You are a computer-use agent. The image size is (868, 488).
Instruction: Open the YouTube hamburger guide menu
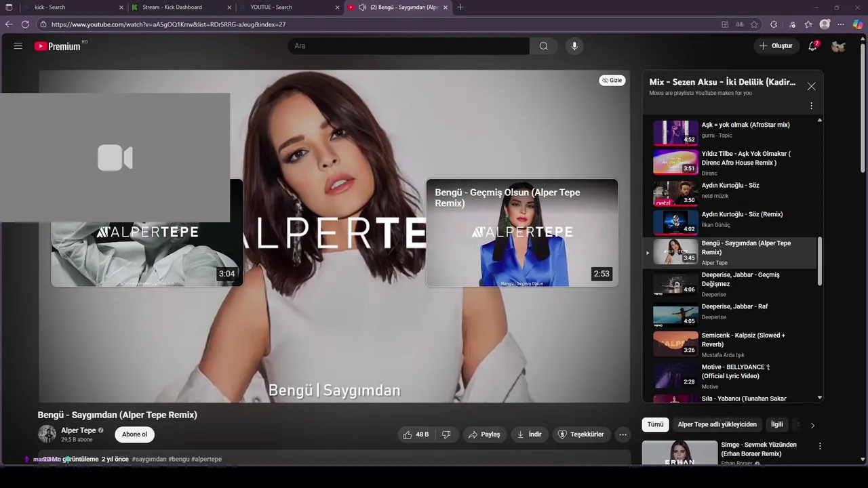tap(18, 46)
